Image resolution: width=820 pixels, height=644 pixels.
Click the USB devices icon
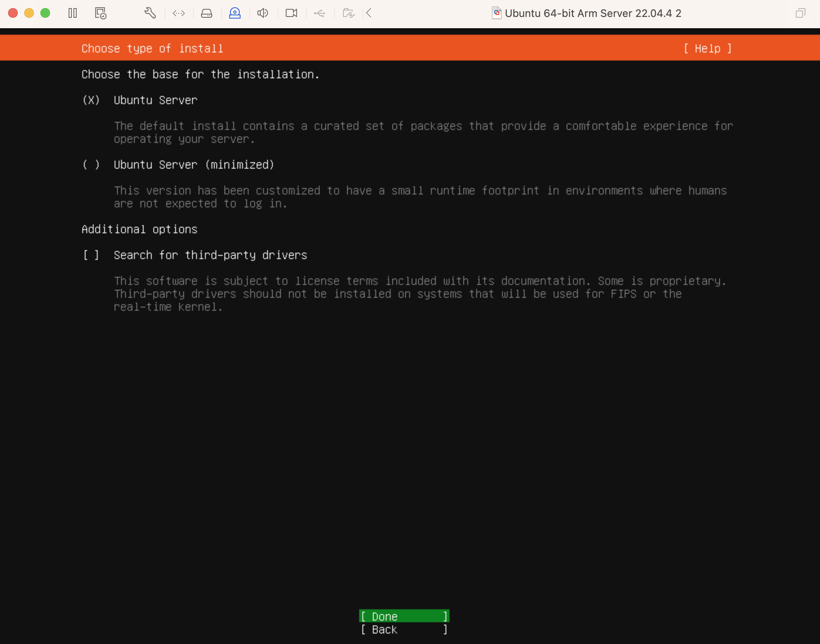(x=320, y=13)
